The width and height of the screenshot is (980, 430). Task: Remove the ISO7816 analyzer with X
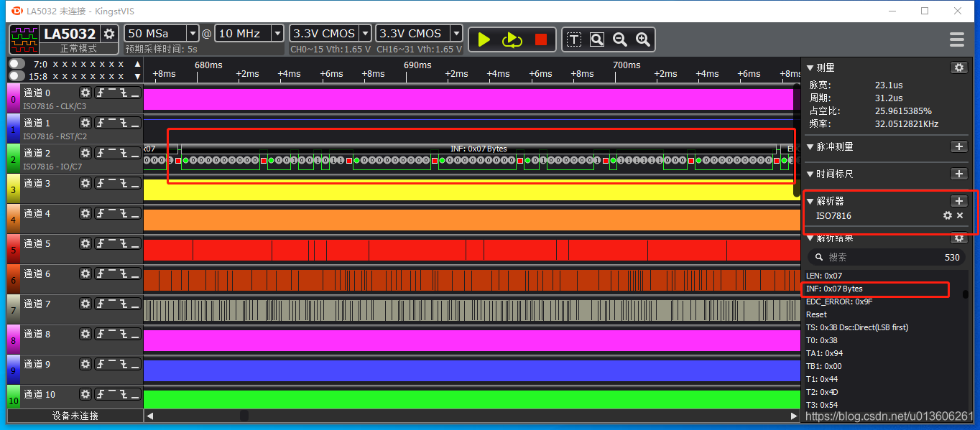960,215
